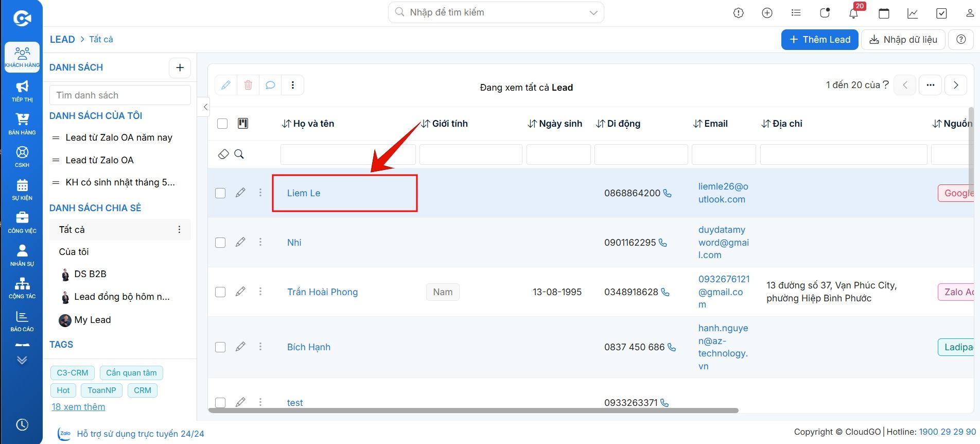Screen dimensions: 980x444
Task: Open the Nhân Sự person module
Action: (x=22, y=255)
